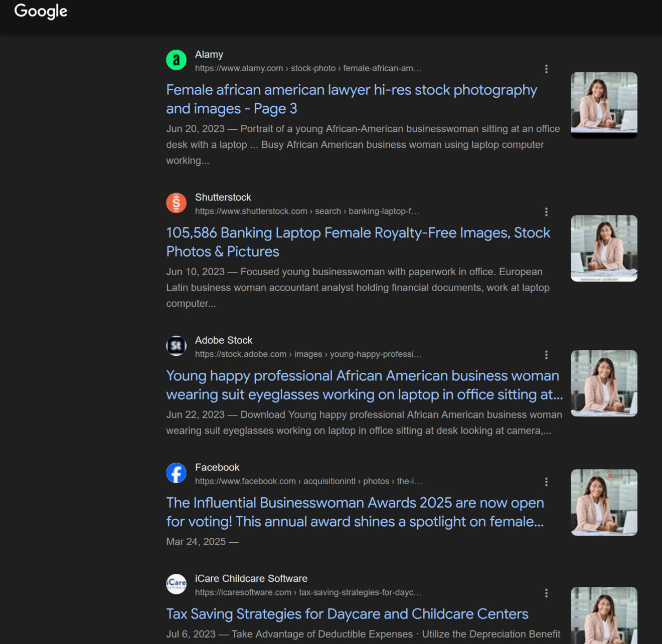Click the Alamy result thumbnail image
Screen dimensions: 662x644
pyautogui.click(x=604, y=105)
